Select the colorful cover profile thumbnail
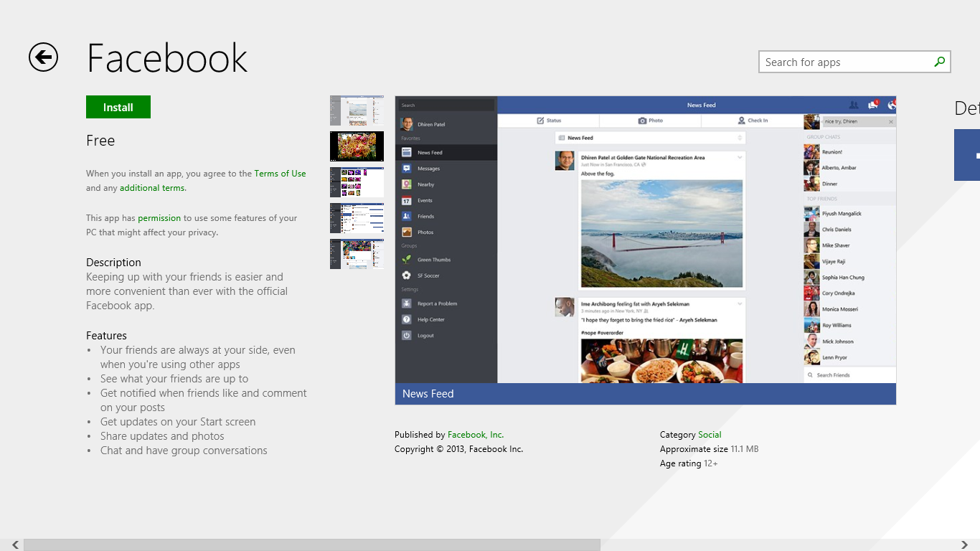 pyautogui.click(x=357, y=254)
